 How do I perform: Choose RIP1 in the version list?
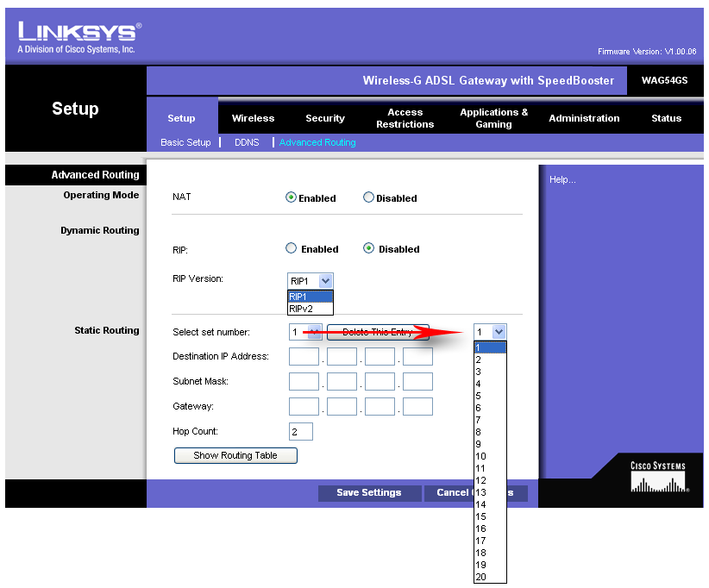pyautogui.click(x=311, y=297)
